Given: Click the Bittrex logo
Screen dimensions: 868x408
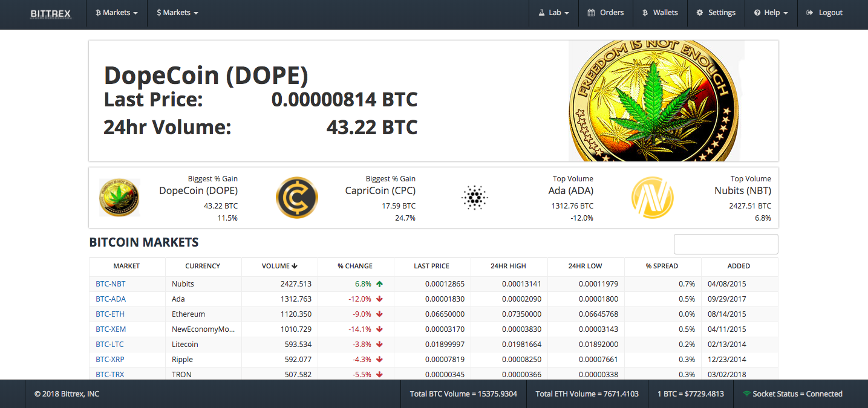Looking at the screenshot, I should 51,13.
